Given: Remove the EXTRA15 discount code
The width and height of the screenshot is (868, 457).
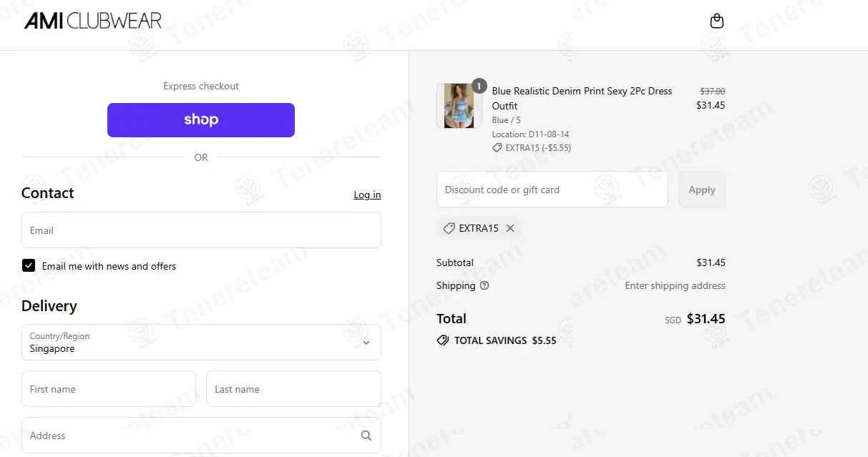Looking at the screenshot, I should [x=510, y=228].
